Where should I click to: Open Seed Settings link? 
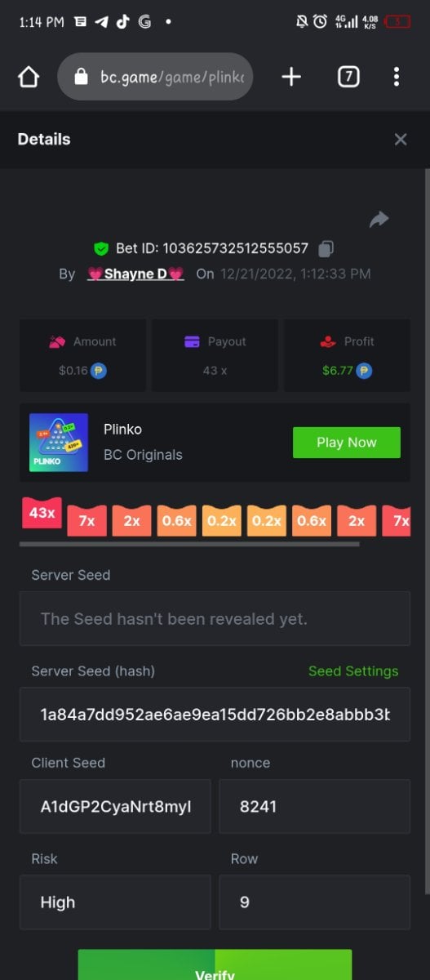(353, 671)
